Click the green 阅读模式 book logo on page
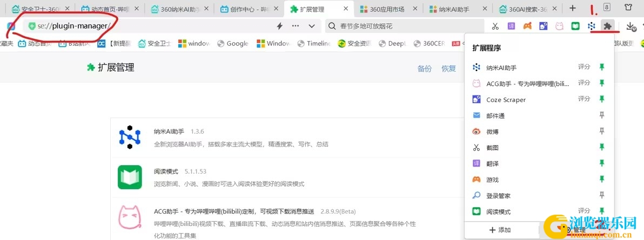 point(130,177)
